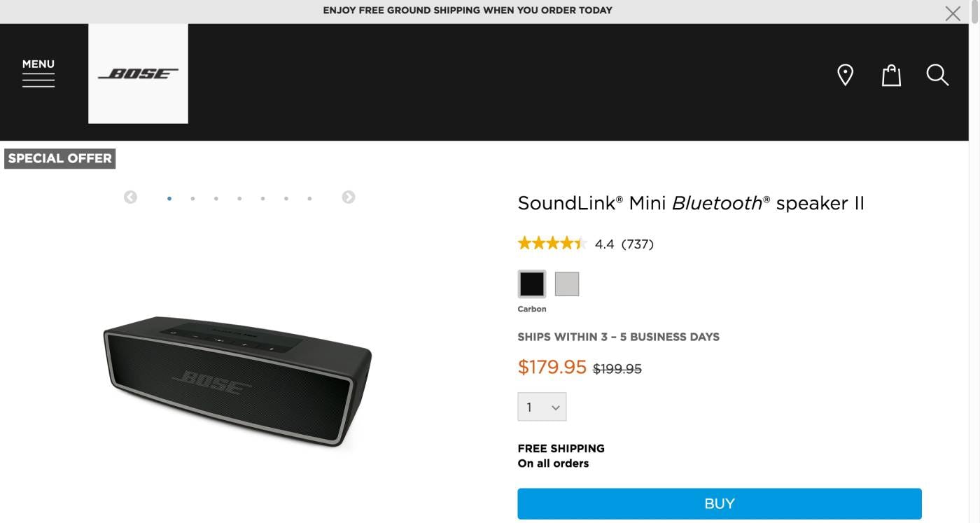The width and height of the screenshot is (980, 523).
Task: Click the star rating display
Action: click(x=552, y=244)
